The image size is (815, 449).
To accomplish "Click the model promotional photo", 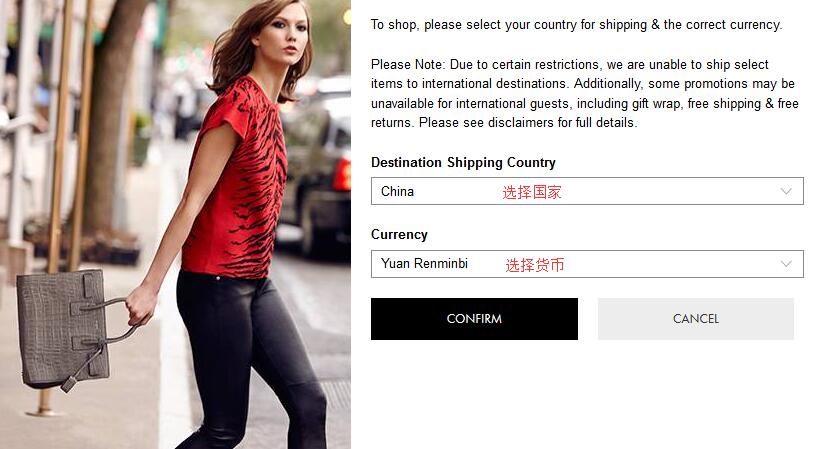I will (x=175, y=224).
